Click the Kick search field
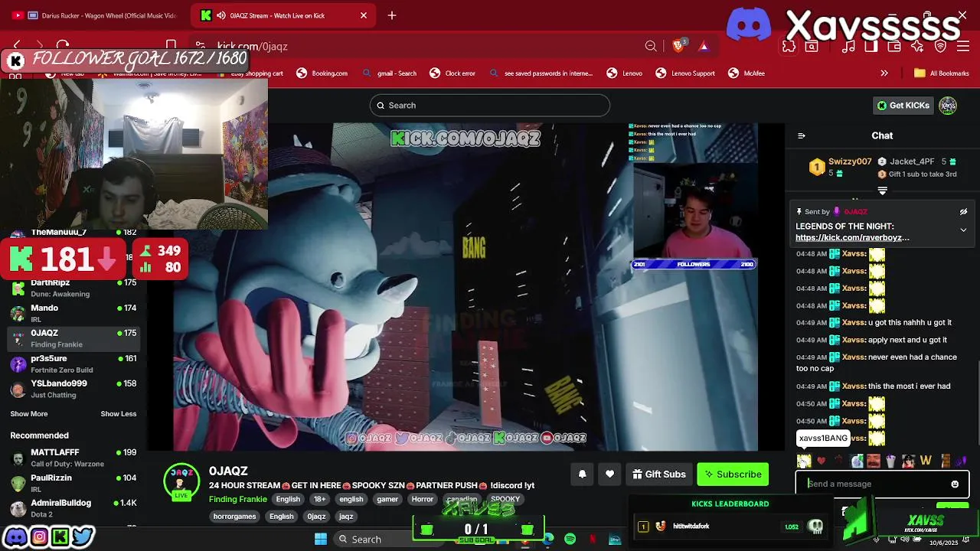Image resolution: width=980 pixels, height=551 pixels. pyautogui.click(x=490, y=106)
